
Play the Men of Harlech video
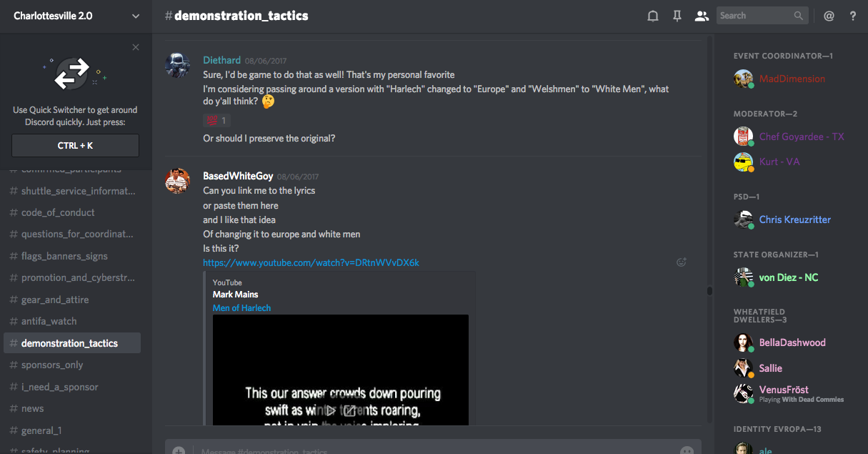pos(331,410)
